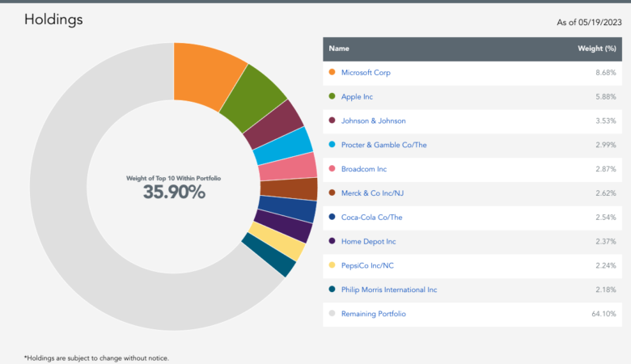
Task: Click the yellow PepsiCo legend dot
Action: 332,265
